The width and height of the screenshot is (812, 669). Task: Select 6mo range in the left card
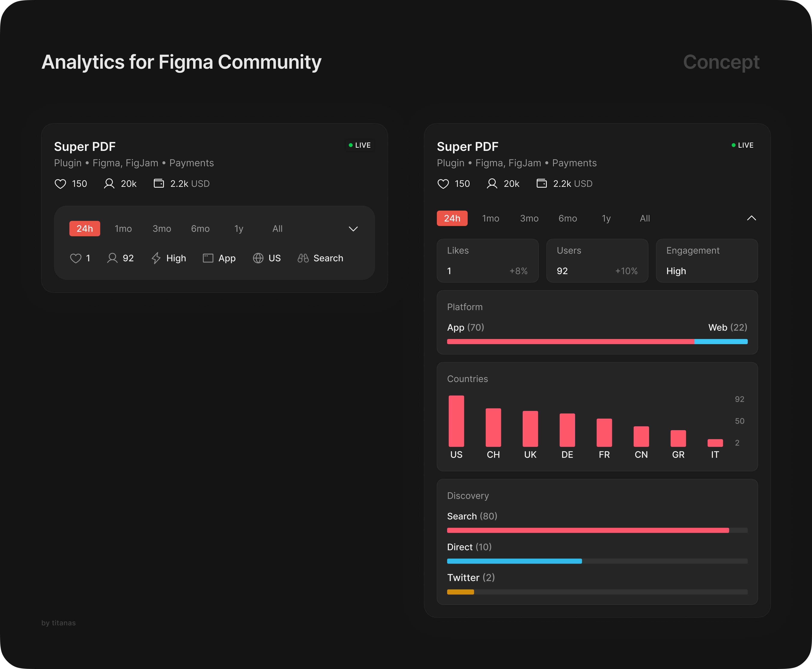(x=200, y=229)
